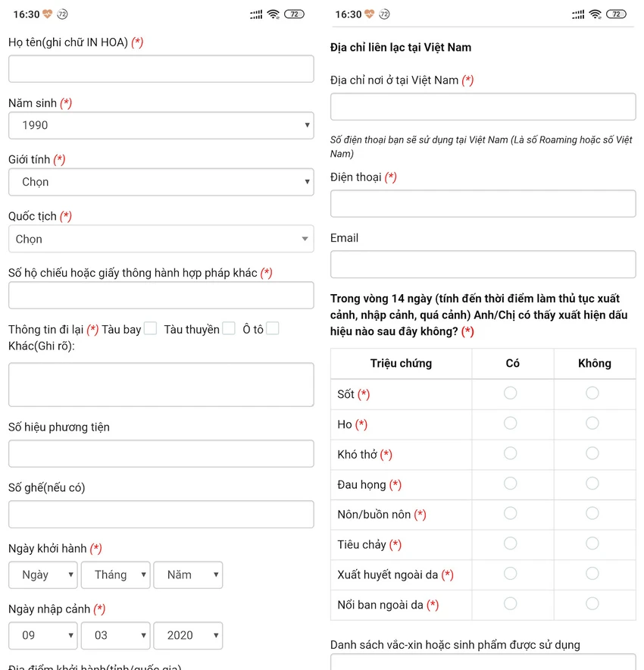Select Có for the Sốt symptom
This screenshot has height=670, width=644.
pos(511,393)
